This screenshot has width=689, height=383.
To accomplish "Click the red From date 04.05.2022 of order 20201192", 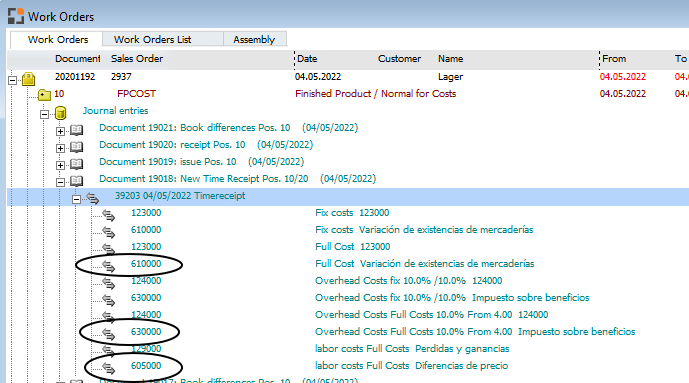I will [x=623, y=77].
